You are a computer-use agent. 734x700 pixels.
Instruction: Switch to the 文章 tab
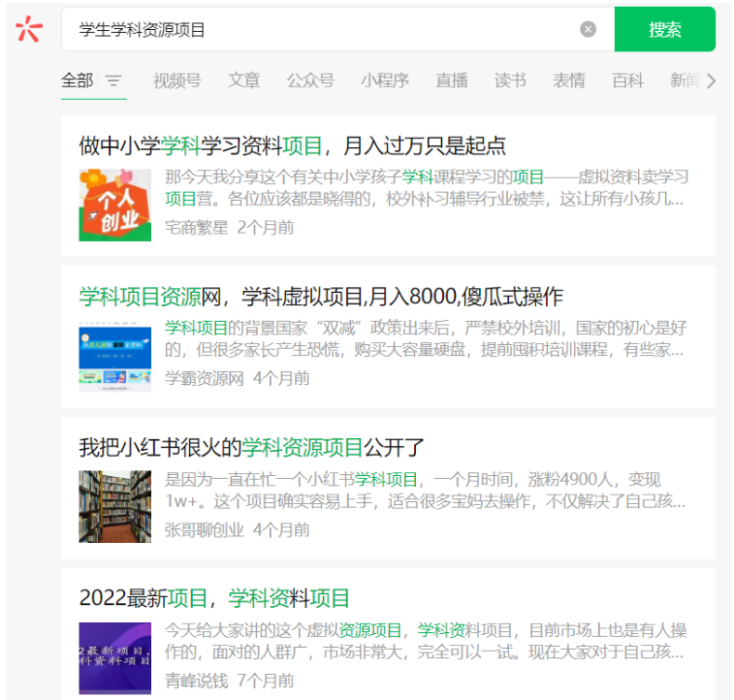coord(243,80)
